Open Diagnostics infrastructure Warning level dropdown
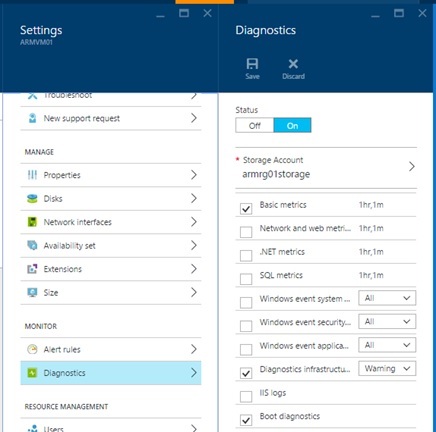 pos(387,369)
